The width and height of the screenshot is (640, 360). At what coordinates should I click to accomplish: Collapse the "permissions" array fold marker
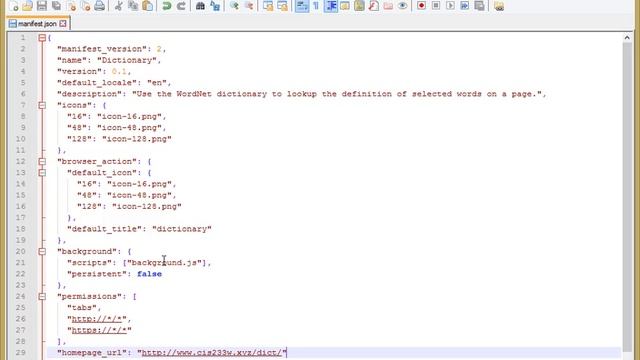click(x=42, y=296)
